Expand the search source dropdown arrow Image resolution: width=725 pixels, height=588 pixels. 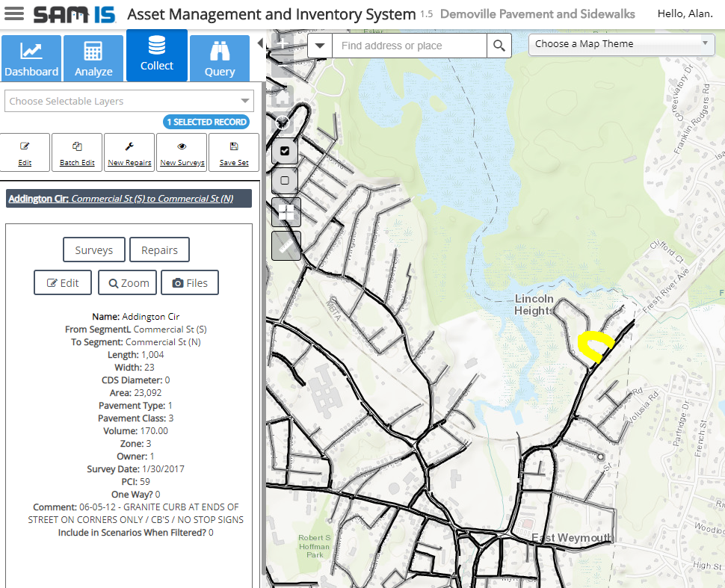click(x=320, y=46)
